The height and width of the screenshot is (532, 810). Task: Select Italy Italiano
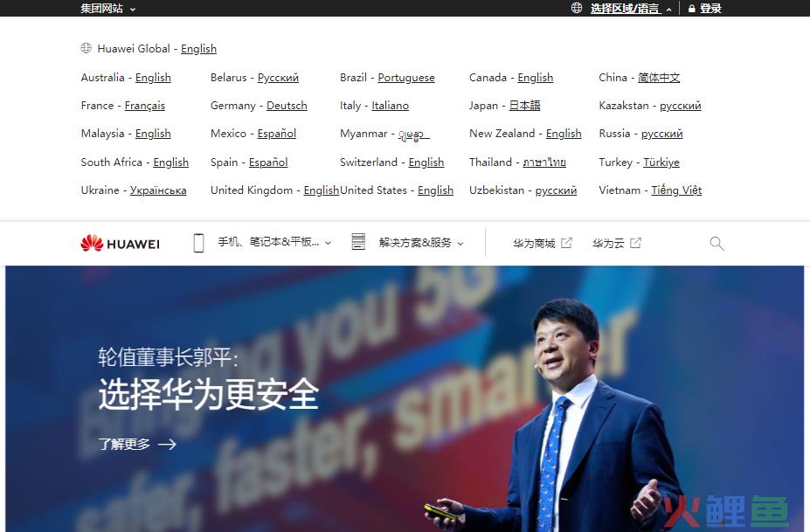pos(390,106)
